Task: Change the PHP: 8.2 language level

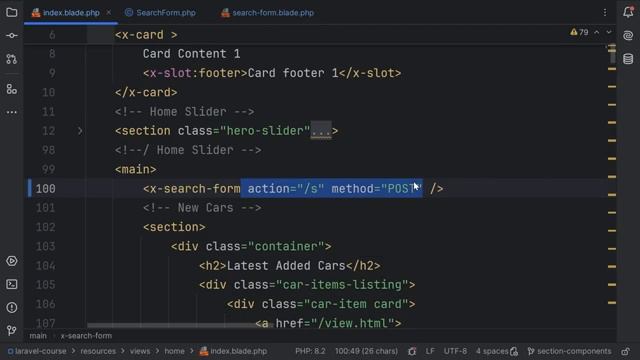Action: click(310, 351)
